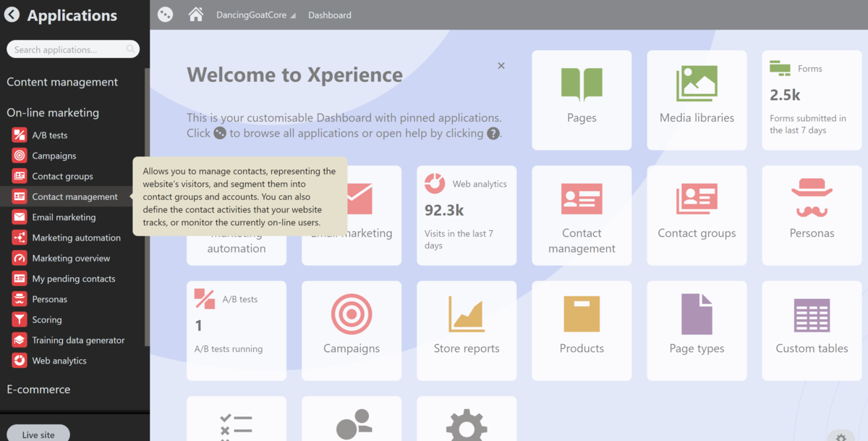Open the Contact groups dashboard tile
This screenshot has width=868, height=441.
[x=697, y=215]
